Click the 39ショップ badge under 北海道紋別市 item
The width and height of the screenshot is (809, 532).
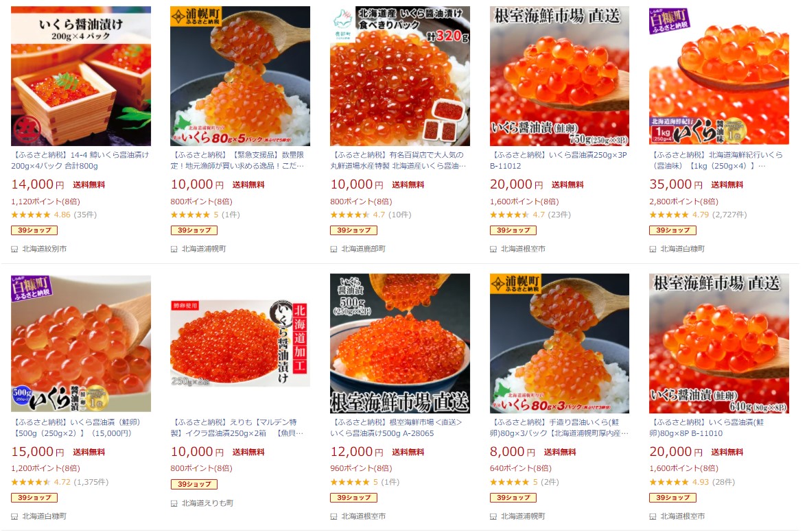34,230
